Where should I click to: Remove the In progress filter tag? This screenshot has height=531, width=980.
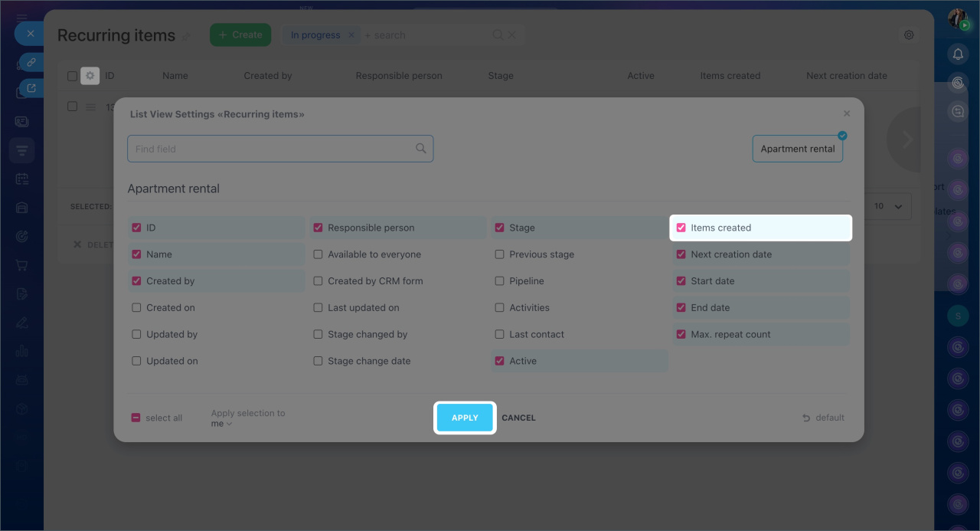pyautogui.click(x=351, y=35)
